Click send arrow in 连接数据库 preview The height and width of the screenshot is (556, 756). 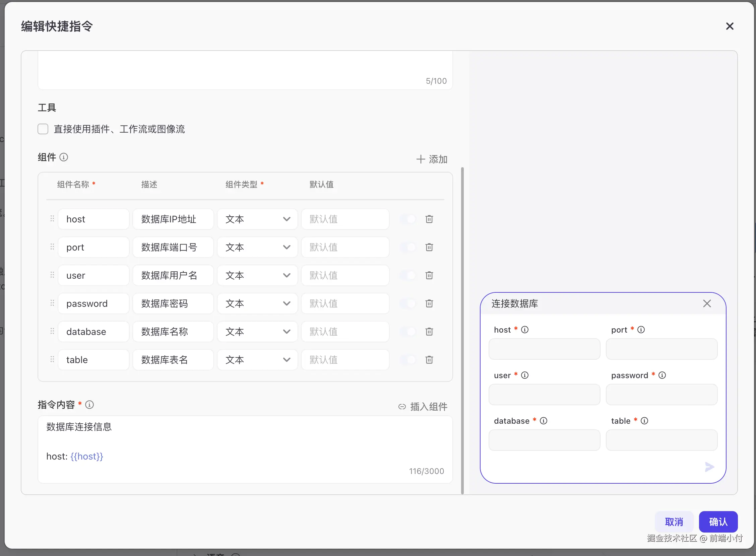[x=709, y=467]
